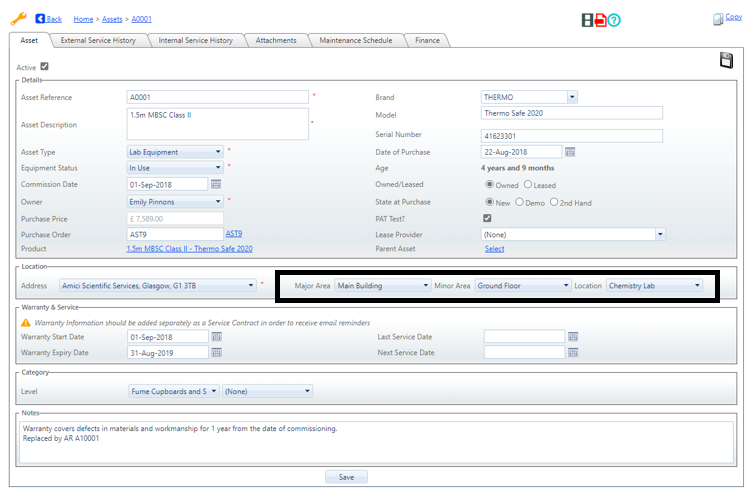
Task: Open calendar picker for Warranty Start Date
Action: tap(216, 337)
